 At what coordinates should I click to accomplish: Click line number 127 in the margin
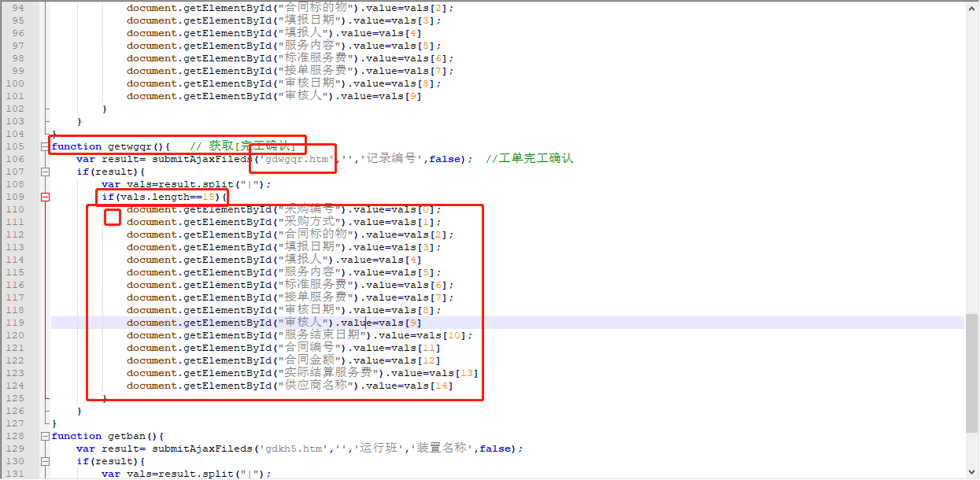pos(15,423)
